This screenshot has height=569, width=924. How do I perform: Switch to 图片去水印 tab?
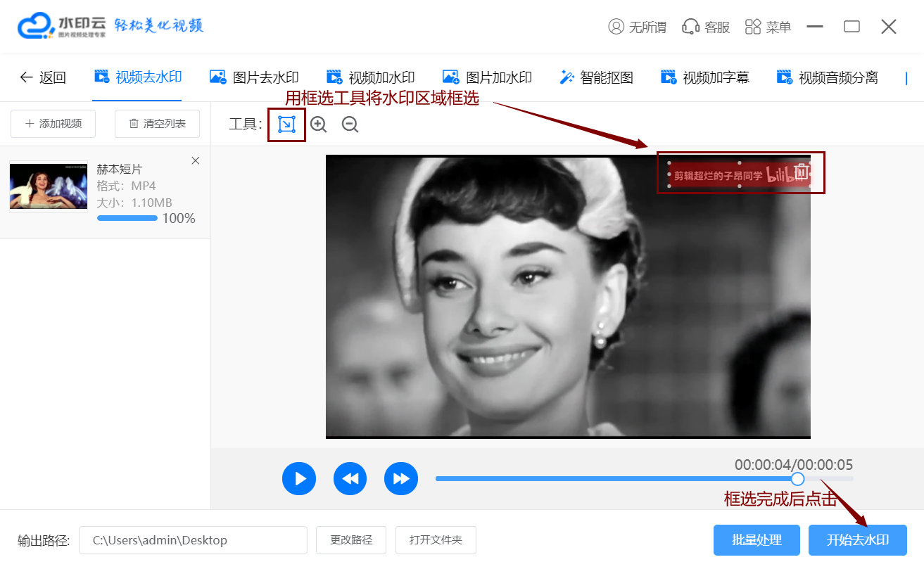[x=254, y=77]
